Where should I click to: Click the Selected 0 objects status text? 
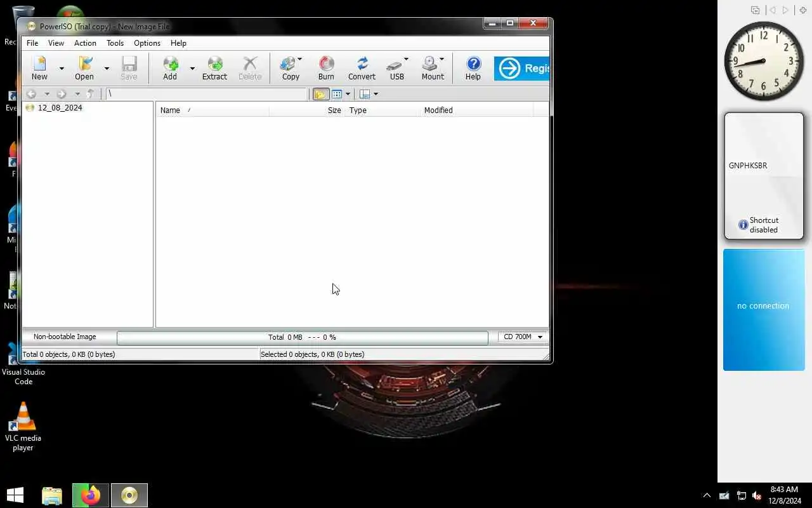pyautogui.click(x=312, y=354)
